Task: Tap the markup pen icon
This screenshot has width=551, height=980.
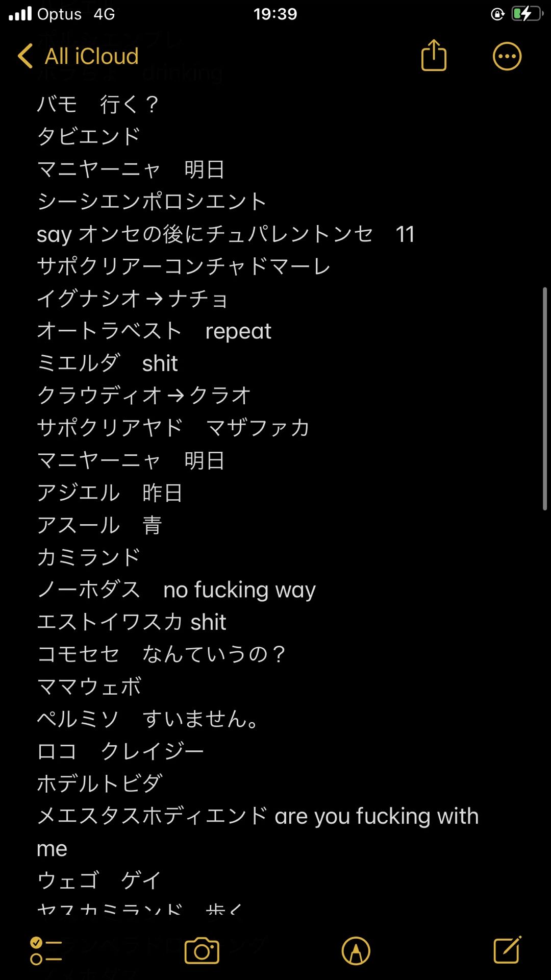Action: tap(356, 951)
